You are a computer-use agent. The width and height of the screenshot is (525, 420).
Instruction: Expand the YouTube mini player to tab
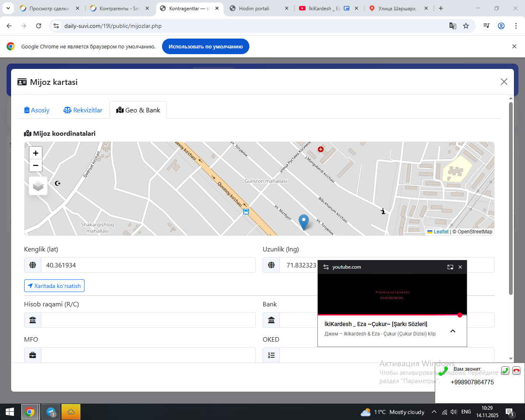[x=450, y=267]
